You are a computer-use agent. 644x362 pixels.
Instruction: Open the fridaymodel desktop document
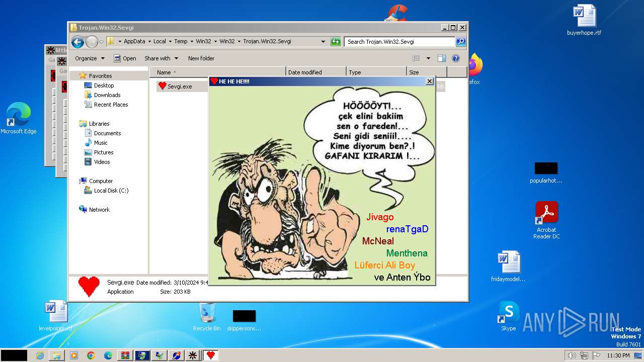508,266
